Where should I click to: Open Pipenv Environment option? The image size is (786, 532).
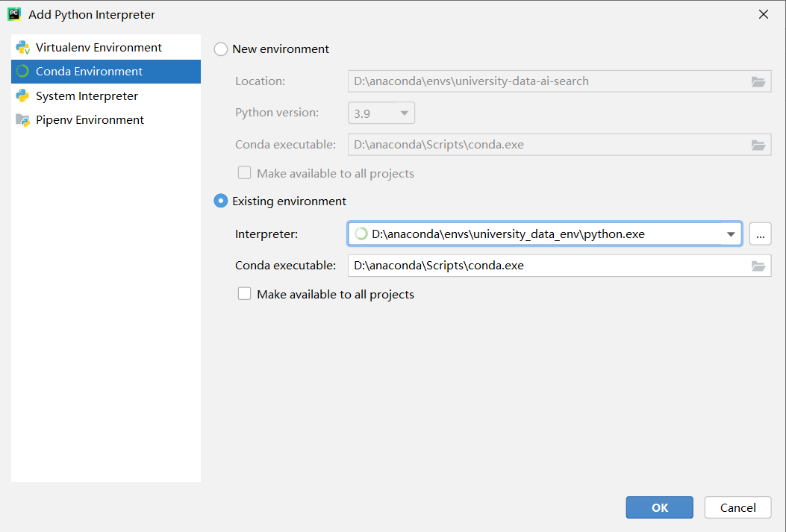tap(106, 119)
